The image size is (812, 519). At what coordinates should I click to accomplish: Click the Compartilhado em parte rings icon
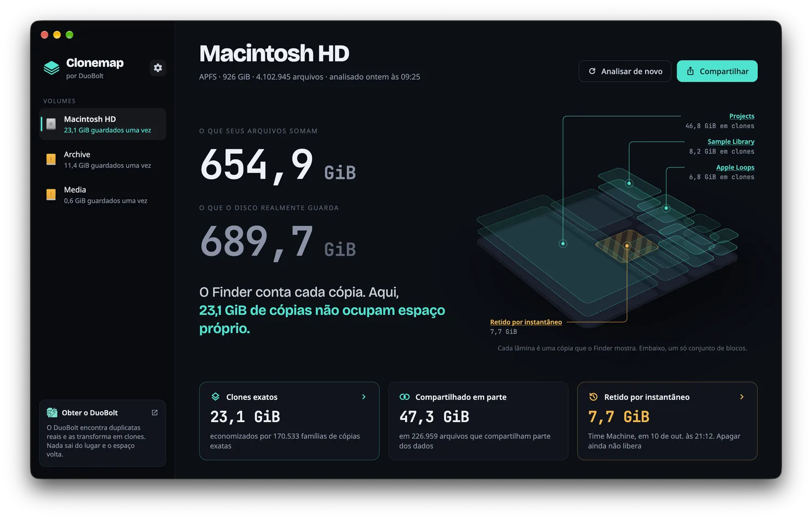404,397
